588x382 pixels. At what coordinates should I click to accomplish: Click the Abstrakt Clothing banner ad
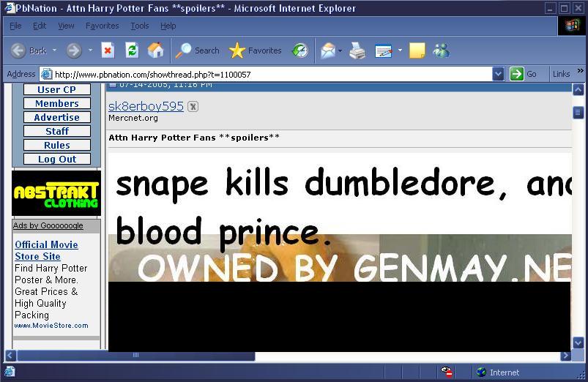pos(56,193)
